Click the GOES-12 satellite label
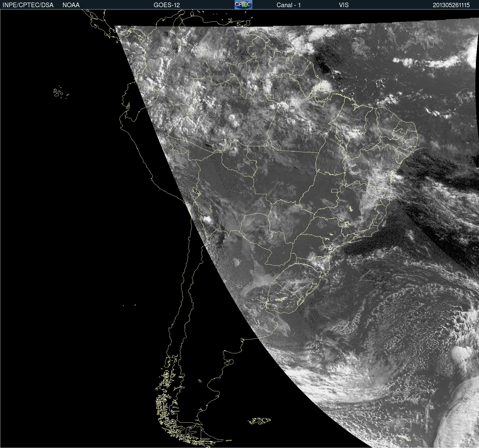 (167, 5)
